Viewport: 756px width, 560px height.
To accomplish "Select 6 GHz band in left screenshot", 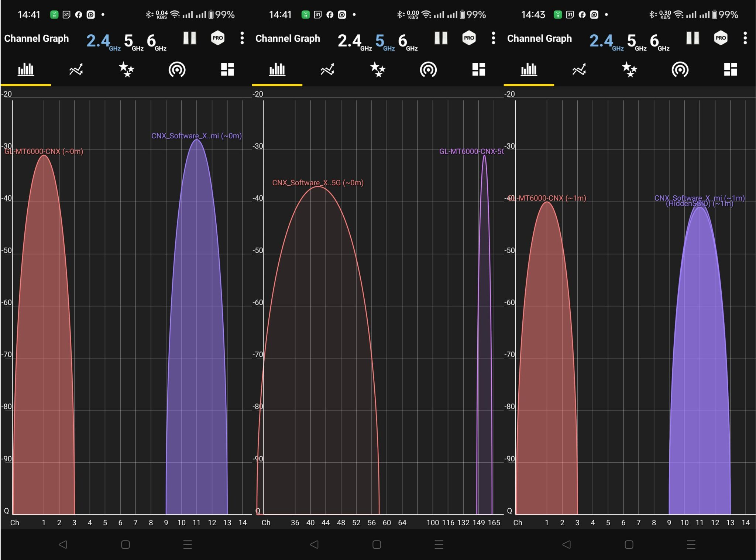I will (x=157, y=41).
